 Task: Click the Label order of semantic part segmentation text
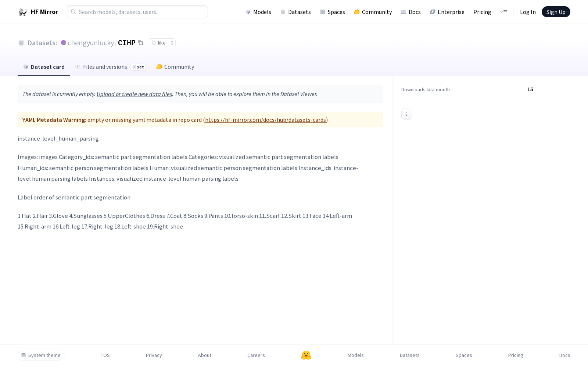coord(75,197)
